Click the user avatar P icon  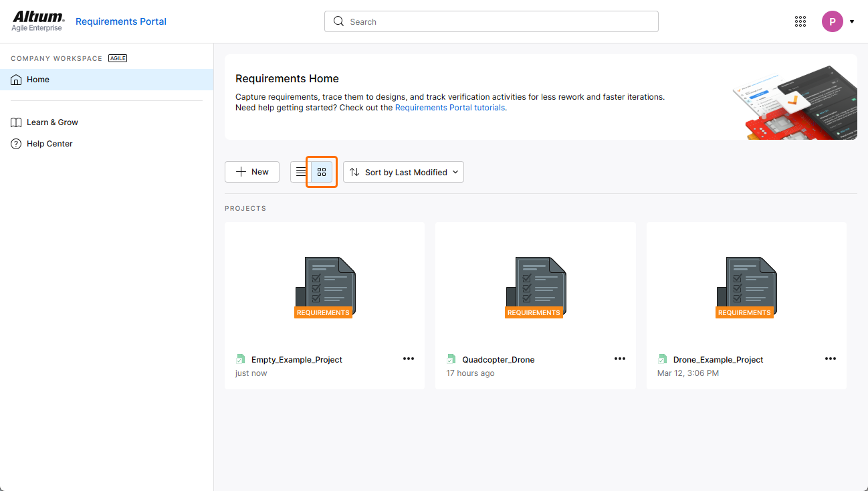(832, 21)
